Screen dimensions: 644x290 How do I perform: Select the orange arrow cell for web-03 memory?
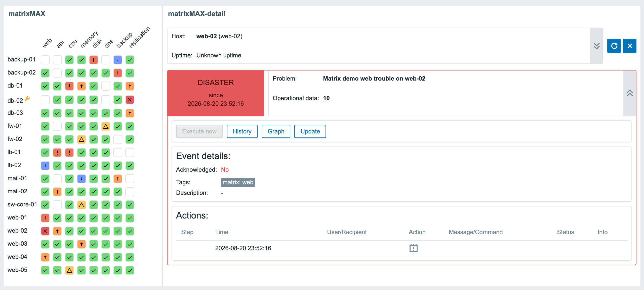(82, 244)
